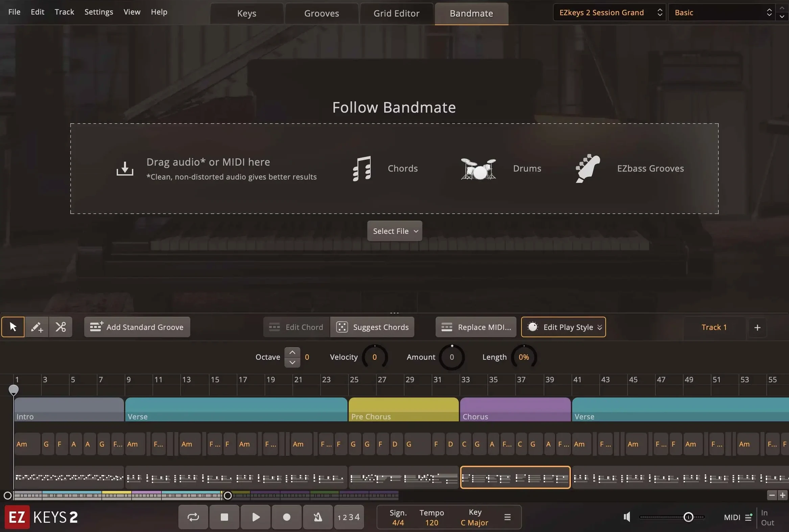The width and height of the screenshot is (789, 532).
Task: Open the Select File dropdown
Action: click(394, 231)
